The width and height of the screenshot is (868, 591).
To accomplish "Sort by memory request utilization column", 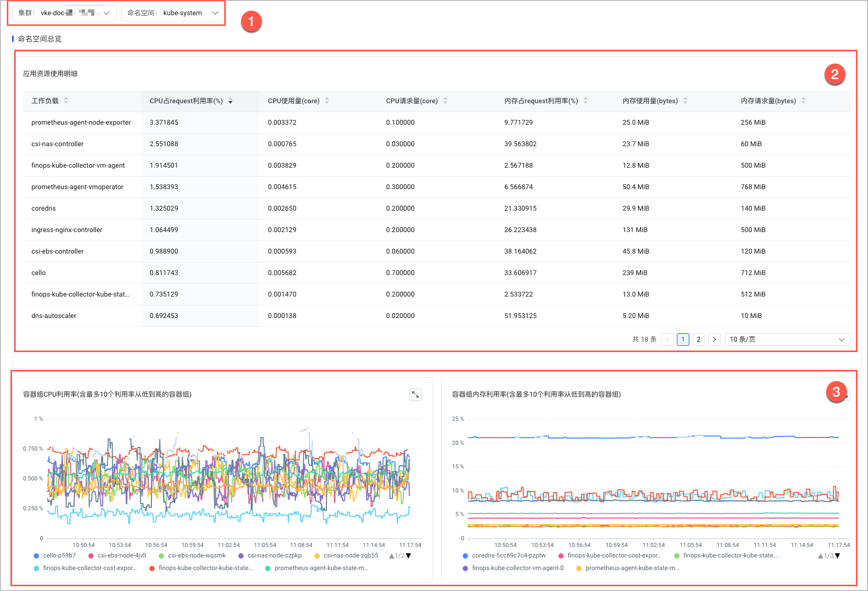I will (x=586, y=101).
